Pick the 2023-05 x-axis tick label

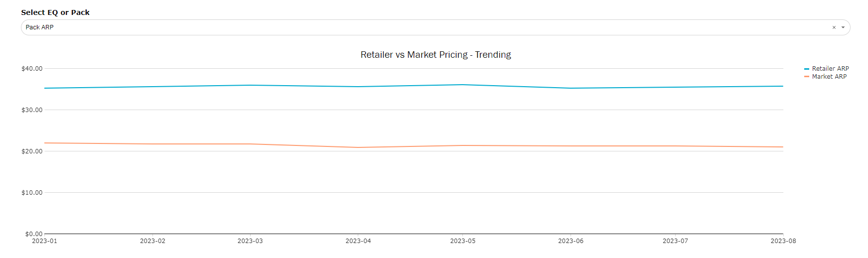[463, 241]
